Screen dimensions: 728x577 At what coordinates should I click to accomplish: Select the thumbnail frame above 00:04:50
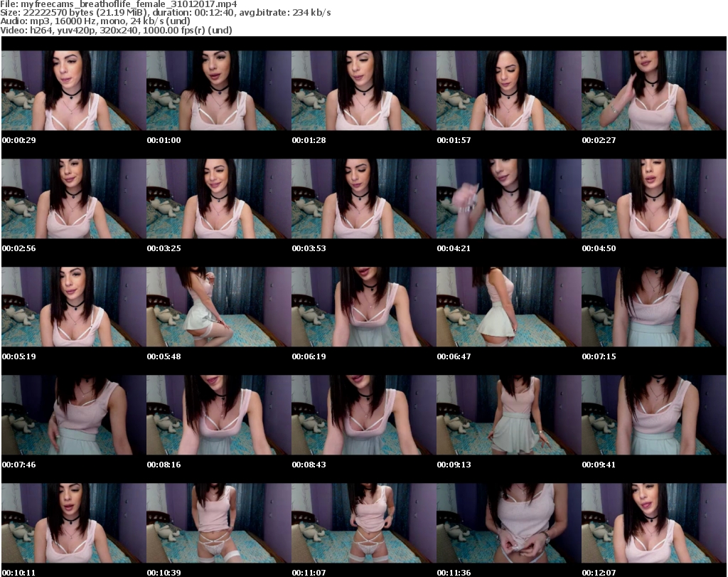(x=654, y=198)
